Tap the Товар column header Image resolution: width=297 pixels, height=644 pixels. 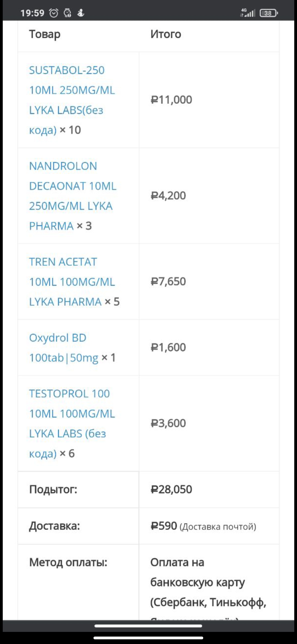click(45, 34)
